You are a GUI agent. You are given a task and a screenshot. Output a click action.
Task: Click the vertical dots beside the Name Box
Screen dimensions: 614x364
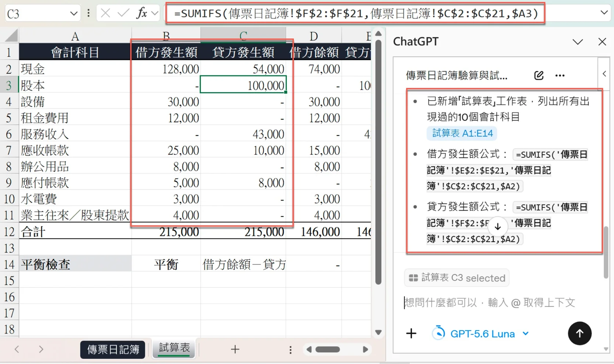[89, 14]
